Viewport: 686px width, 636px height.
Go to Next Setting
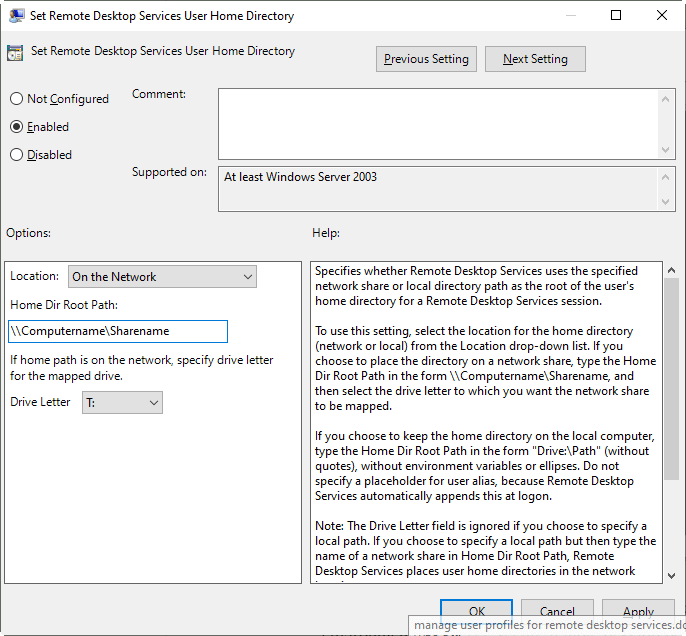point(535,59)
